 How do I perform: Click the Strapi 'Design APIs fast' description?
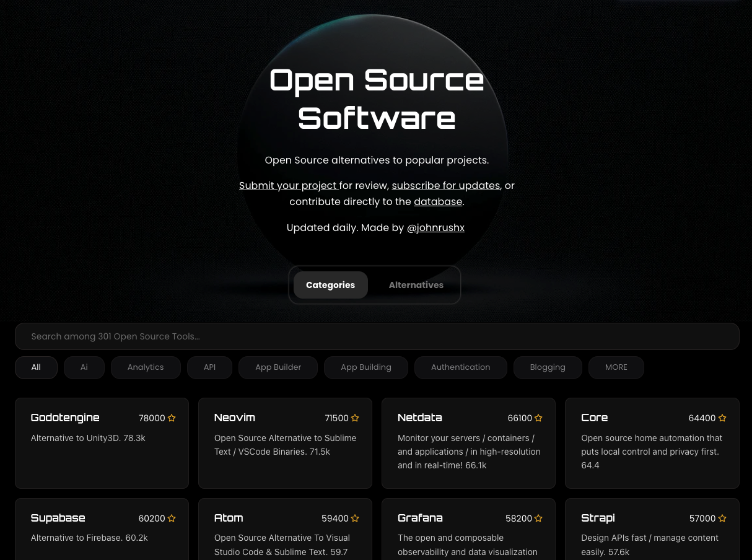tap(650, 545)
